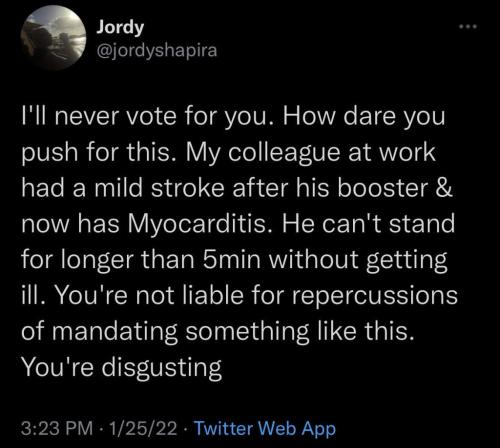This screenshot has width=500, height=448.
Task: Open the Twitter Web App source link
Action: coord(265,429)
